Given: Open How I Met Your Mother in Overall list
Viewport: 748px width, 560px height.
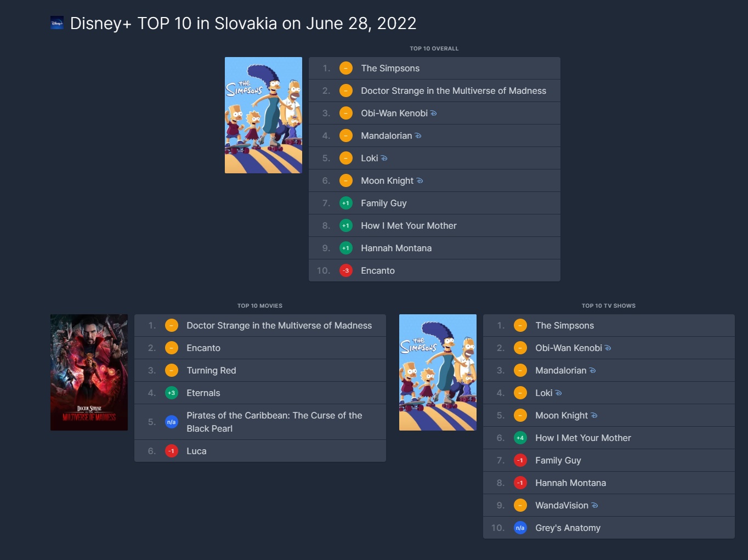Looking at the screenshot, I should point(409,225).
